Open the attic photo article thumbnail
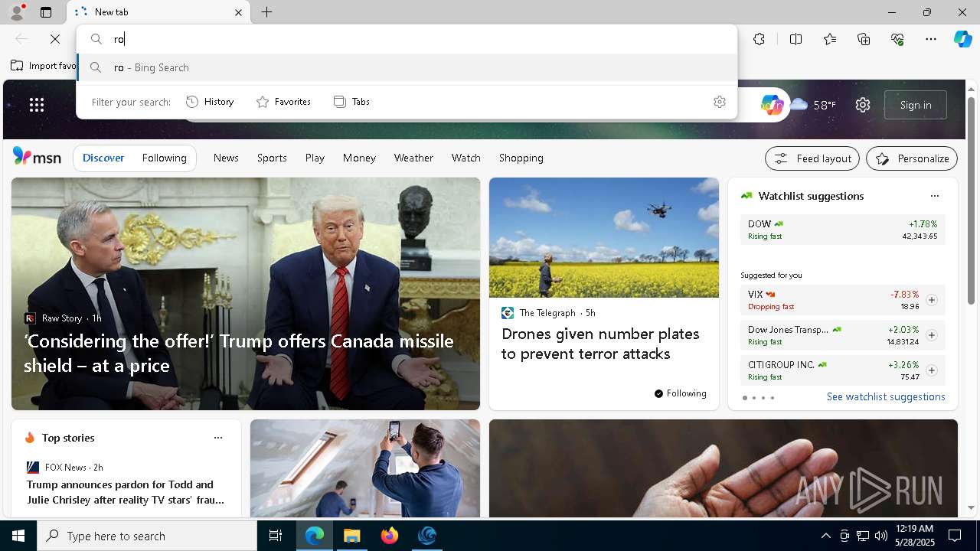This screenshot has width=980, height=551. 365,468
